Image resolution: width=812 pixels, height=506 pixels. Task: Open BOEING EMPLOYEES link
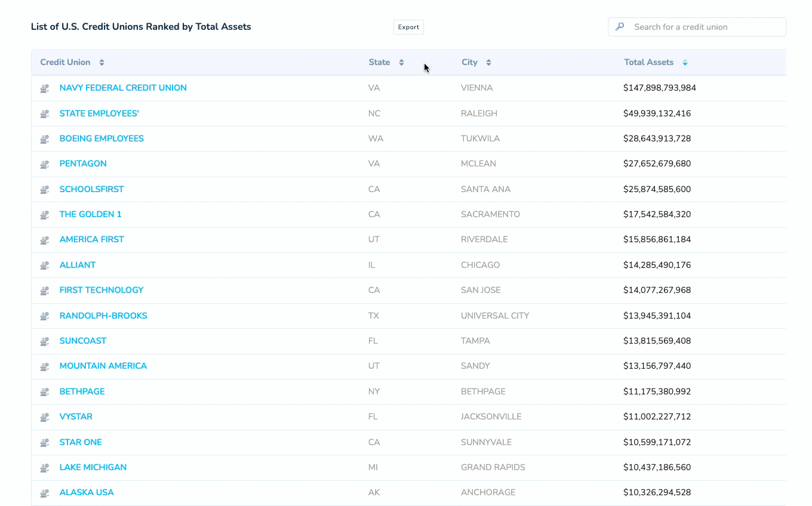tap(101, 138)
